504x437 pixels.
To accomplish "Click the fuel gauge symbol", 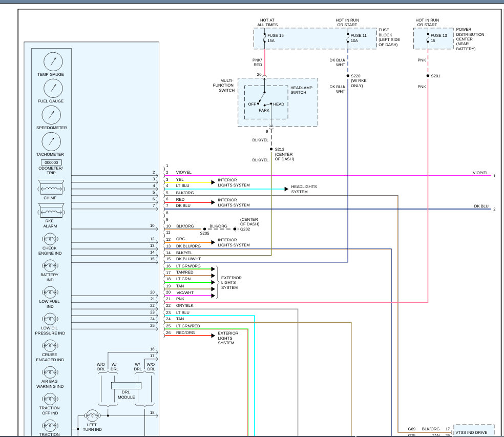I will pyautogui.click(x=52, y=89).
